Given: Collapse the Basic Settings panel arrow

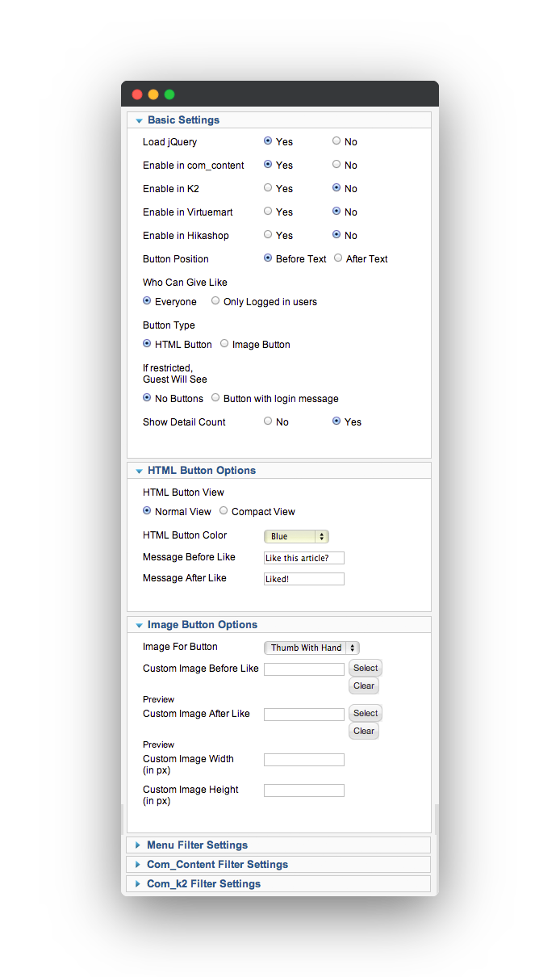Looking at the screenshot, I should pos(139,120).
